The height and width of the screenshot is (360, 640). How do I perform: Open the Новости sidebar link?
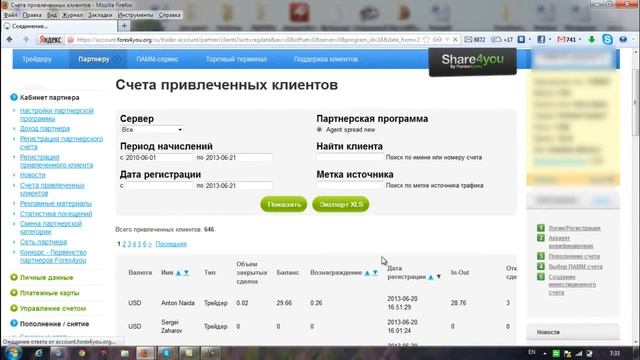pyautogui.click(x=33, y=175)
